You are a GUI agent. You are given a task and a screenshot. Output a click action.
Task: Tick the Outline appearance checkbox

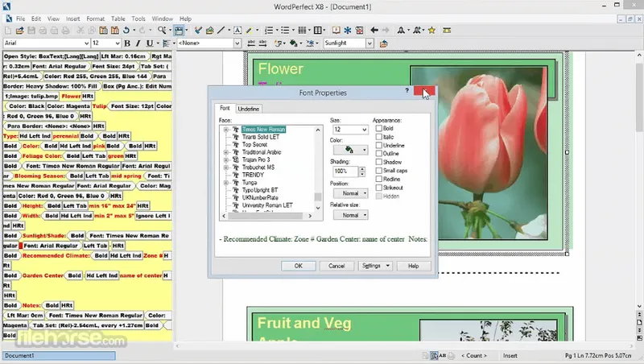click(x=378, y=154)
